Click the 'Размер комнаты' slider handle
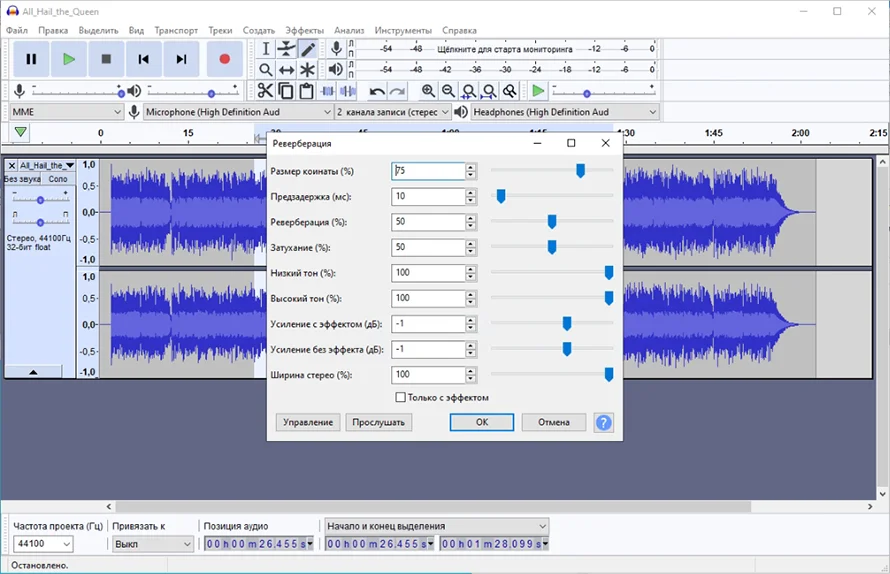The width and height of the screenshot is (890, 574). click(580, 171)
